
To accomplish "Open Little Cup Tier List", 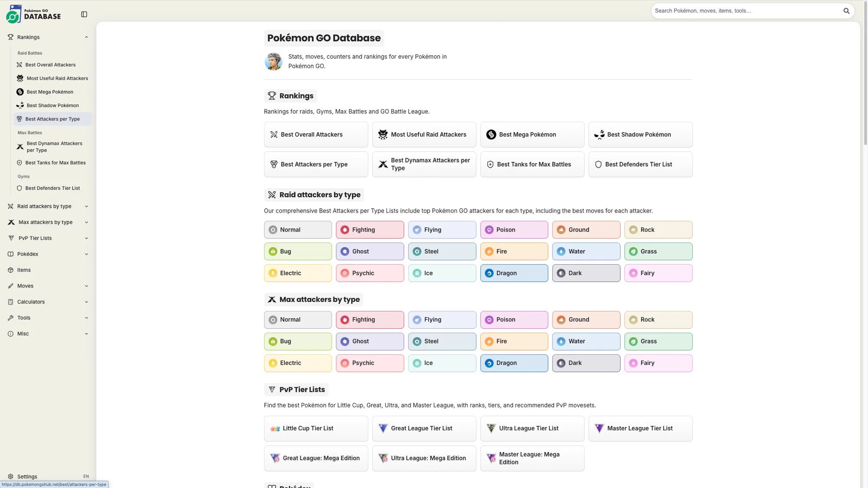I will click(316, 429).
